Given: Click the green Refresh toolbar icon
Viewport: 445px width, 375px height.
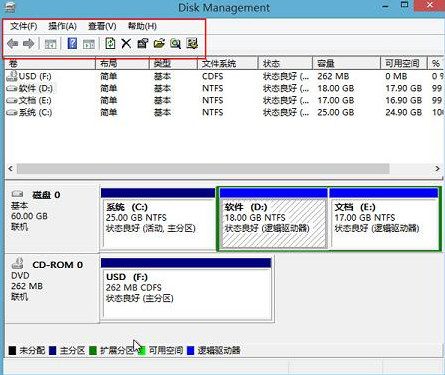Looking at the screenshot, I should [x=110, y=43].
